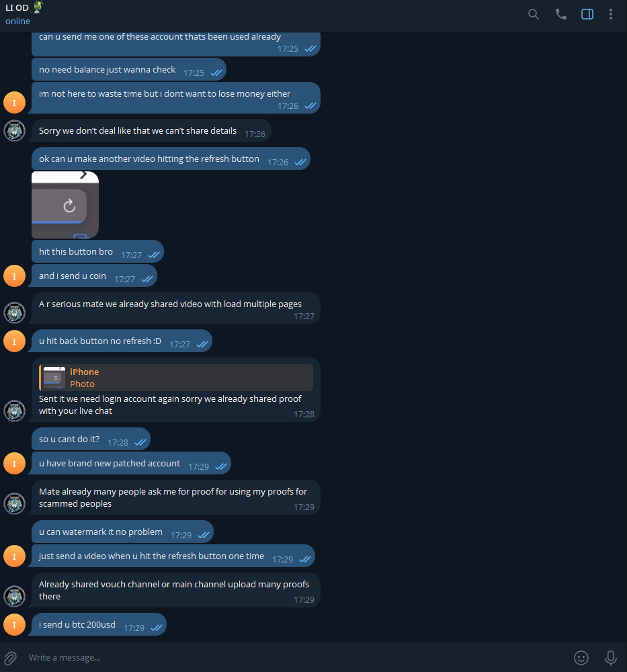Image resolution: width=627 pixels, height=672 pixels.
Task: Click orange avatar beside 'i send u btc 200usd'
Action: coord(15,625)
